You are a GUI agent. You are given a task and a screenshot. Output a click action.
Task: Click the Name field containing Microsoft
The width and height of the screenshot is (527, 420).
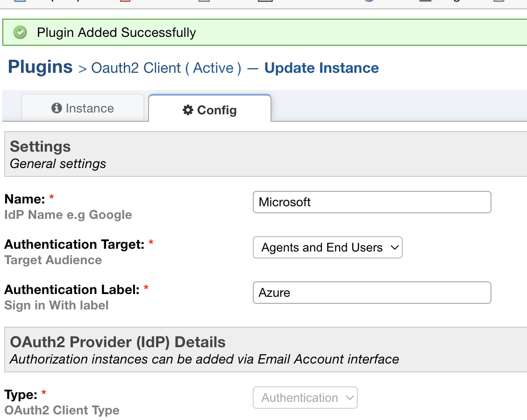(371, 202)
